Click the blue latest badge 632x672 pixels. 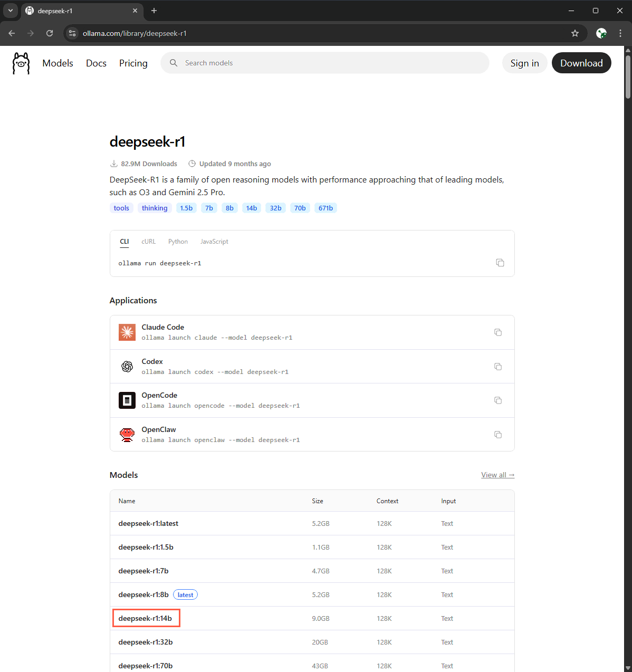click(x=185, y=594)
